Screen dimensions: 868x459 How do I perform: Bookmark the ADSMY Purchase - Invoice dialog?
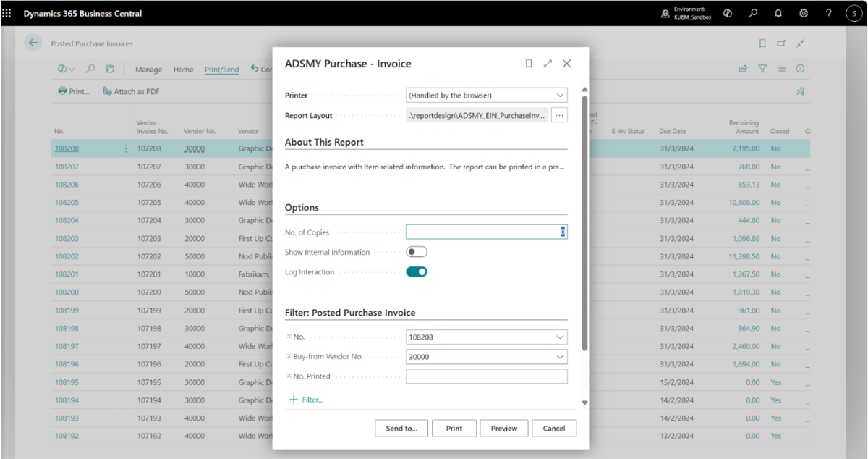pyautogui.click(x=529, y=64)
